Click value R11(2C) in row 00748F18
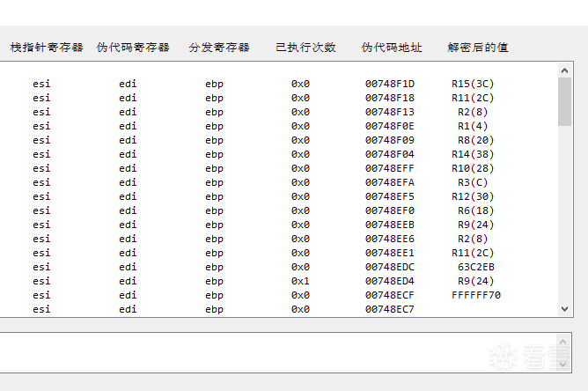Viewport: 588px width, 391px height. (x=473, y=98)
